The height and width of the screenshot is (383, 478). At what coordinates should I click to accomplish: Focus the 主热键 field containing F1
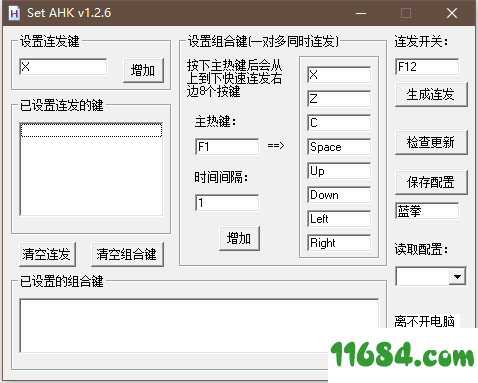coord(227,147)
